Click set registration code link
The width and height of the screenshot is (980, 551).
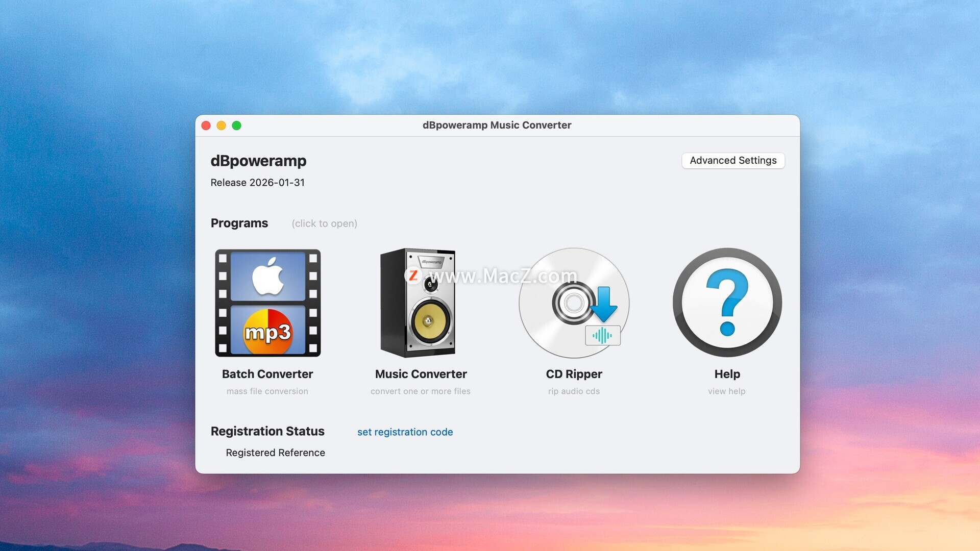tap(405, 432)
